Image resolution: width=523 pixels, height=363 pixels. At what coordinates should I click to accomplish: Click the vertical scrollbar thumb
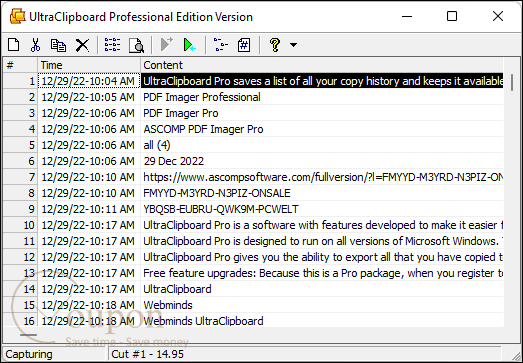point(512,82)
